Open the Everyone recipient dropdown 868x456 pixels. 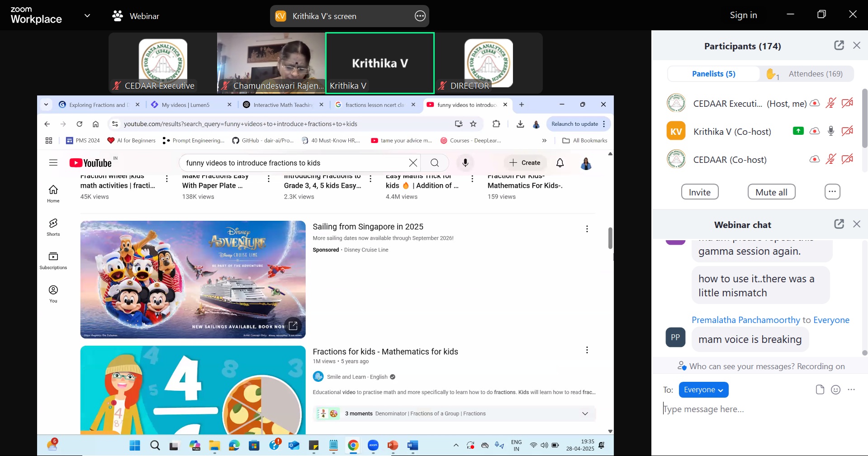[703, 390]
